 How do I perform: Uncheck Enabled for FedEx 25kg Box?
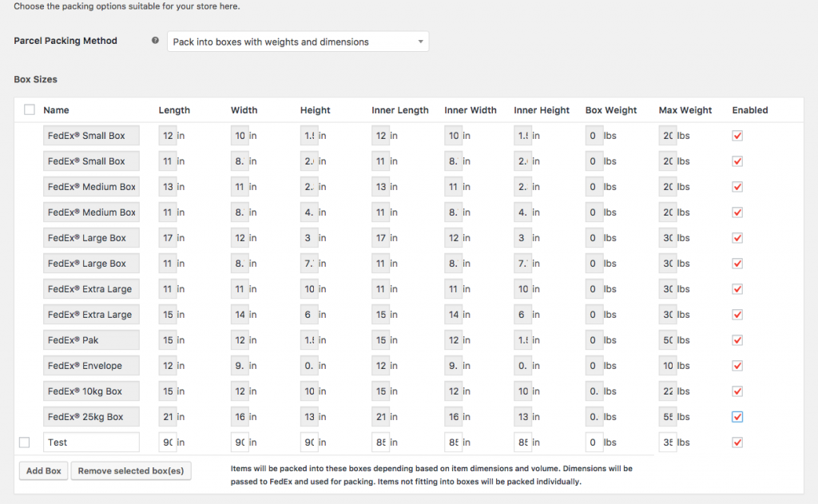tap(737, 417)
